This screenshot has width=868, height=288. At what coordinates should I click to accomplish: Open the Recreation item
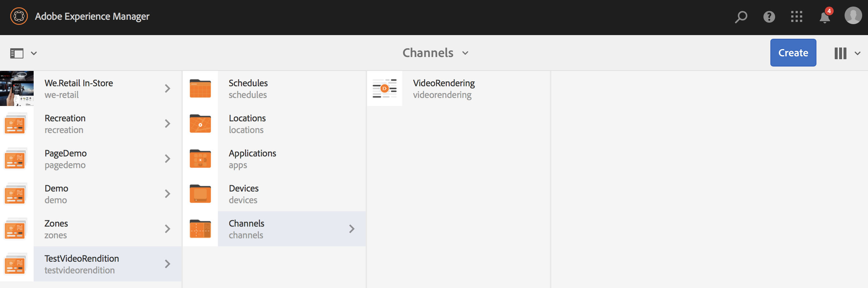[91, 124]
